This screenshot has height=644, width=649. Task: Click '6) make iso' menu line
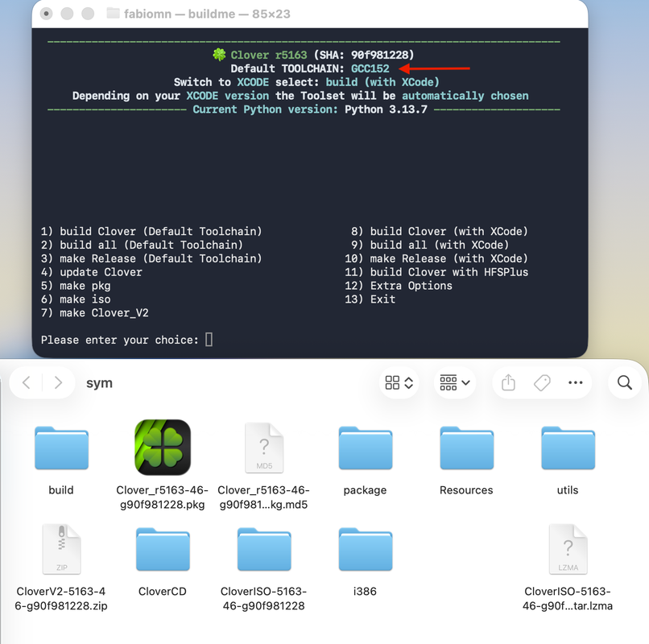(x=76, y=299)
